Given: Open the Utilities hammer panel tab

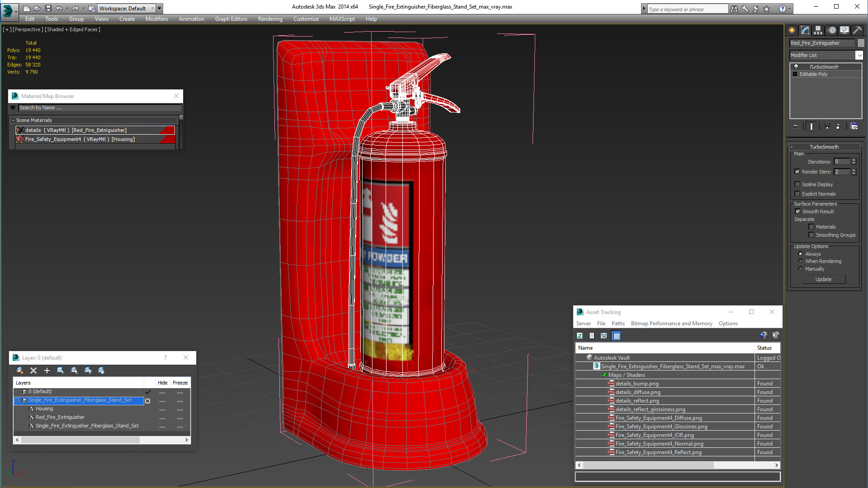Looking at the screenshot, I should 858,30.
